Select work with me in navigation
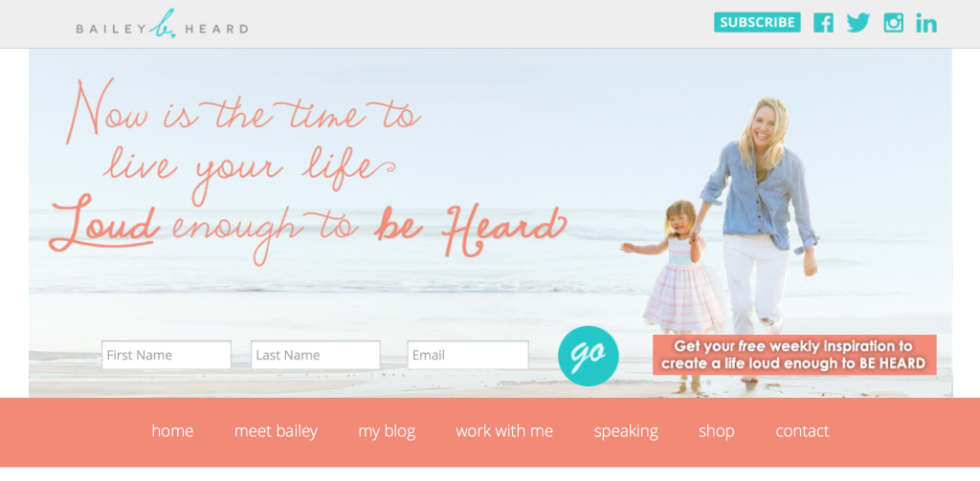 click(x=504, y=431)
